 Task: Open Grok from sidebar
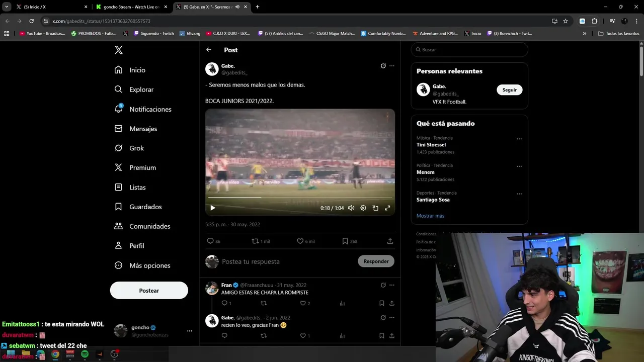pos(129,148)
